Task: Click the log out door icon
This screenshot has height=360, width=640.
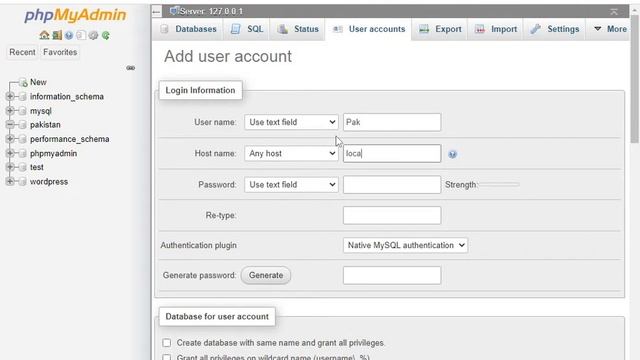Action: coord(57,36)
